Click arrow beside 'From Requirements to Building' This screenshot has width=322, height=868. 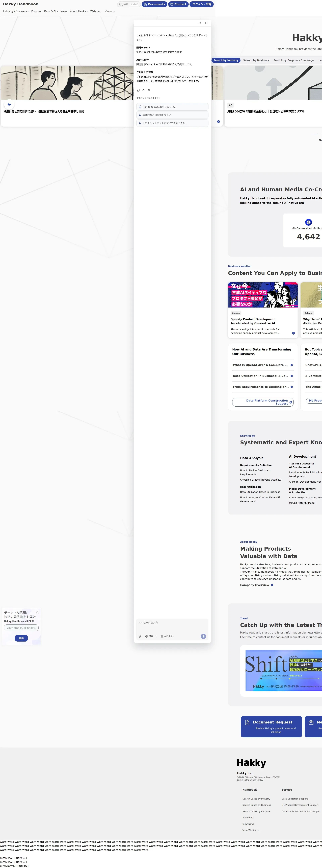pyautogui.click(x=292, y=387)
